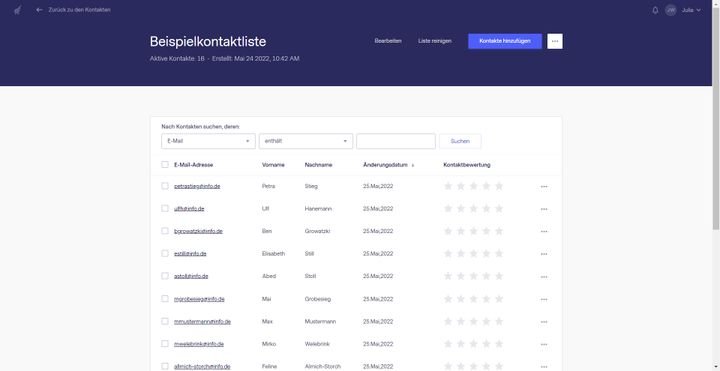Open Ben Growatzki's email address link
The height and width of the screenshot is (371, 720).
point(198,231)
